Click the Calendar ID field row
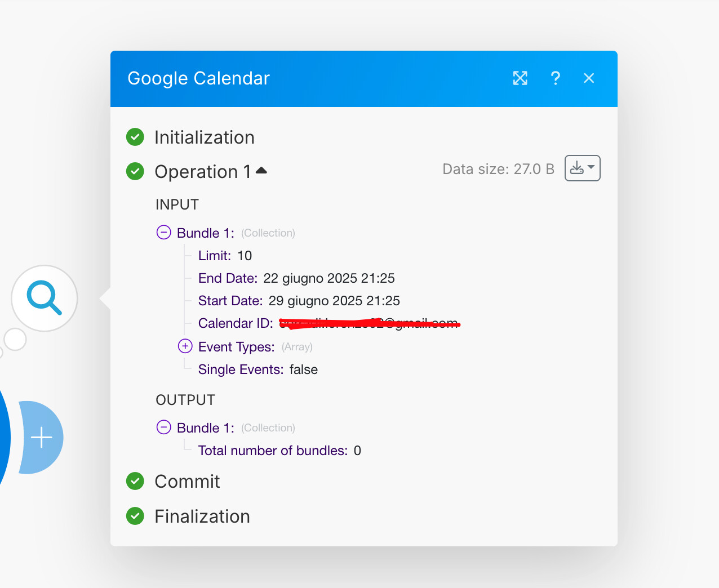Viewport: 719px width, 588px height. click(329, 323)
